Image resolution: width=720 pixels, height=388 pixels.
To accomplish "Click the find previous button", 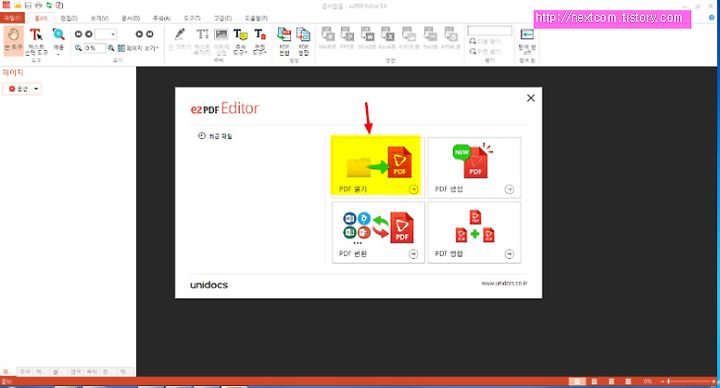I will tap(484, 51).
